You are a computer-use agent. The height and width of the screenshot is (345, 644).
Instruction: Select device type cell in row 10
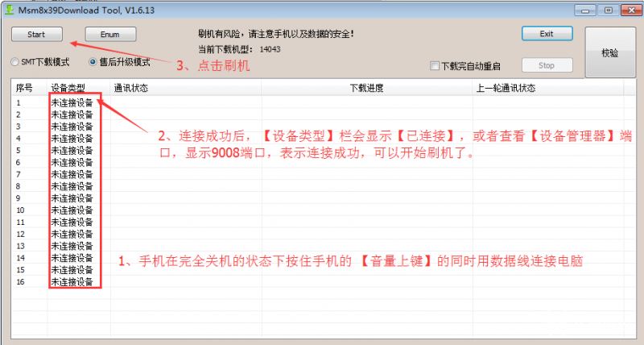coord(72,210)
